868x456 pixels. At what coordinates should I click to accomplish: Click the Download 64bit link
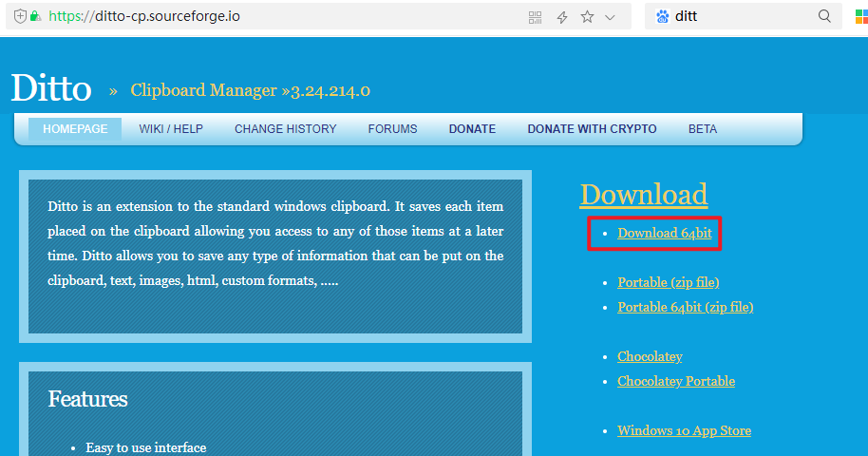coord(664,234)
